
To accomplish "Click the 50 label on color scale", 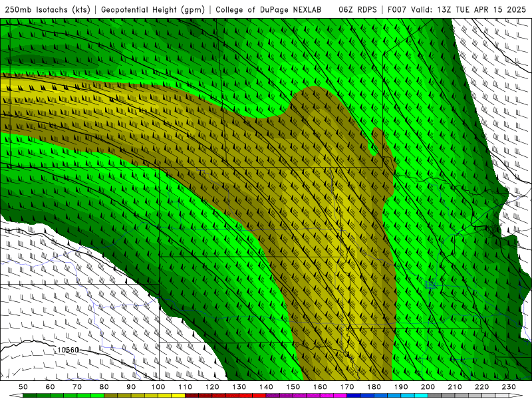I will pos(23,387).
